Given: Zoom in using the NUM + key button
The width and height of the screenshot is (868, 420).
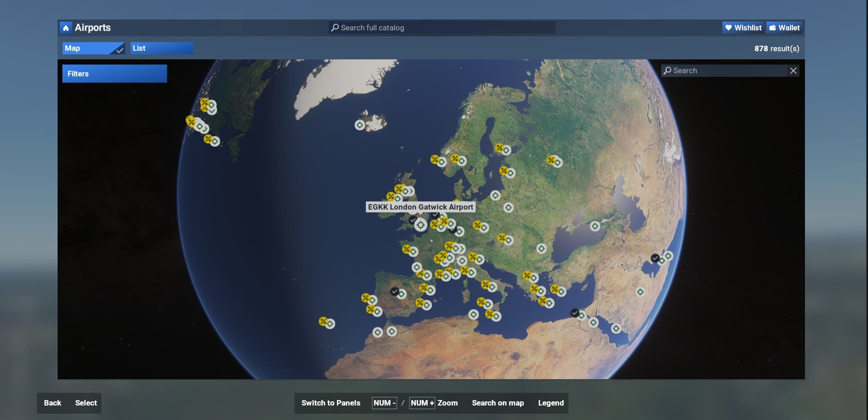Looking at the screenshot, I should 422,403.
